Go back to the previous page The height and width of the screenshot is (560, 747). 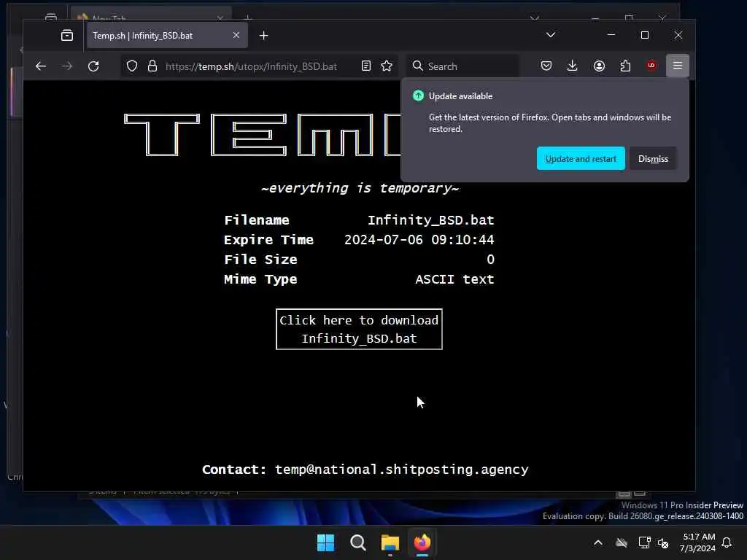(x=41, y=66)
